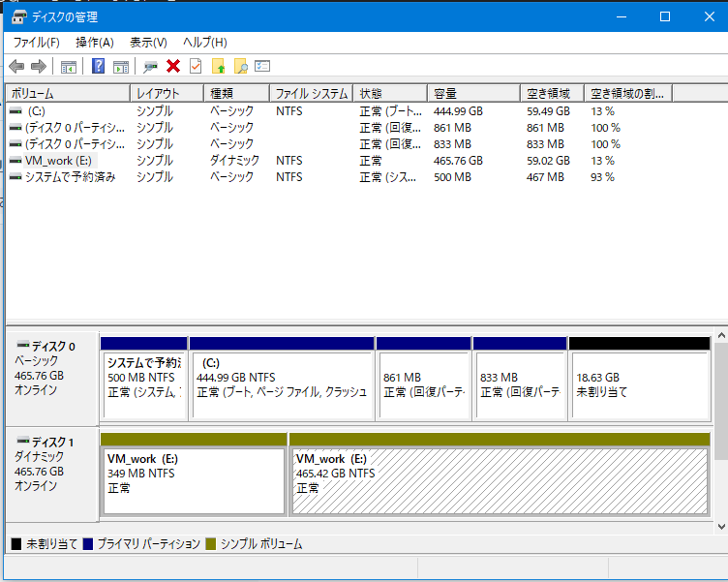Open properties using the checkmark document icon
The height and width of the screenshot is (582, 728).
196,67
